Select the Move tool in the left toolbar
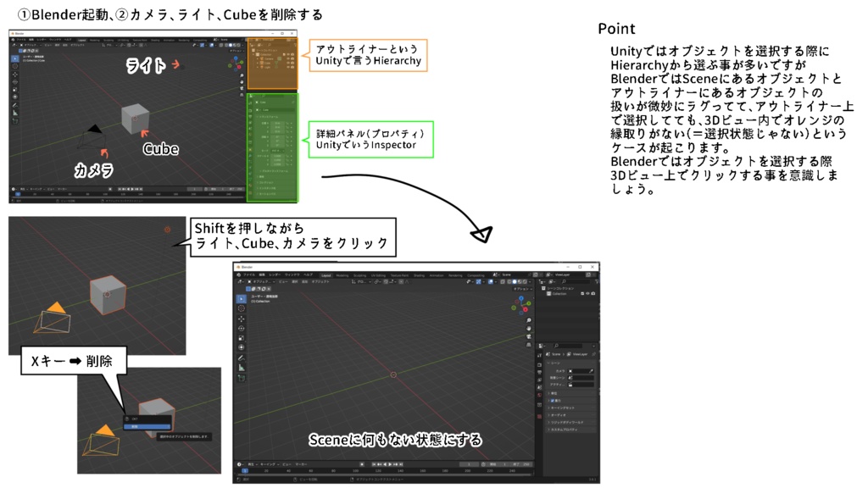This screenshot has height=488, width=868. (240, 318)
